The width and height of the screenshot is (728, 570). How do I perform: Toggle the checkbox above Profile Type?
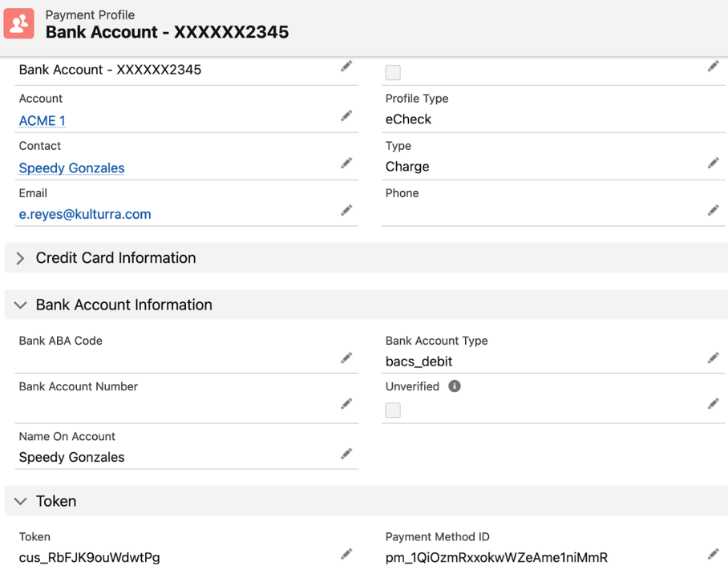point(393,73)
